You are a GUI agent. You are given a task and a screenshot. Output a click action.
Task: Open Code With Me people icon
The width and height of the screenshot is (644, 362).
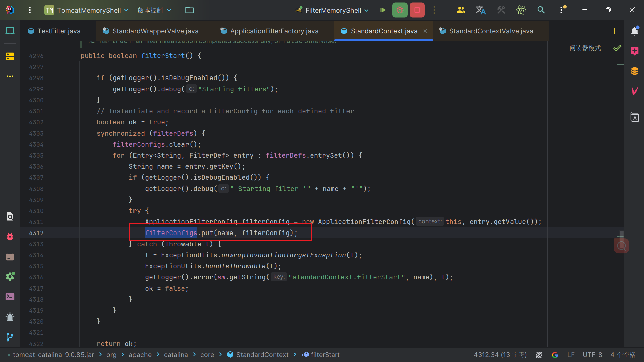tap(461, 10)
